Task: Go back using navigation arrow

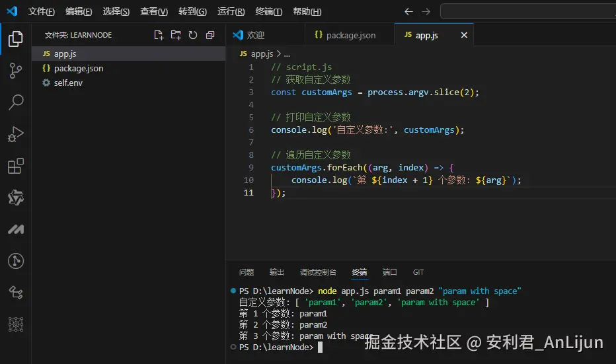Action: [408, 11]
